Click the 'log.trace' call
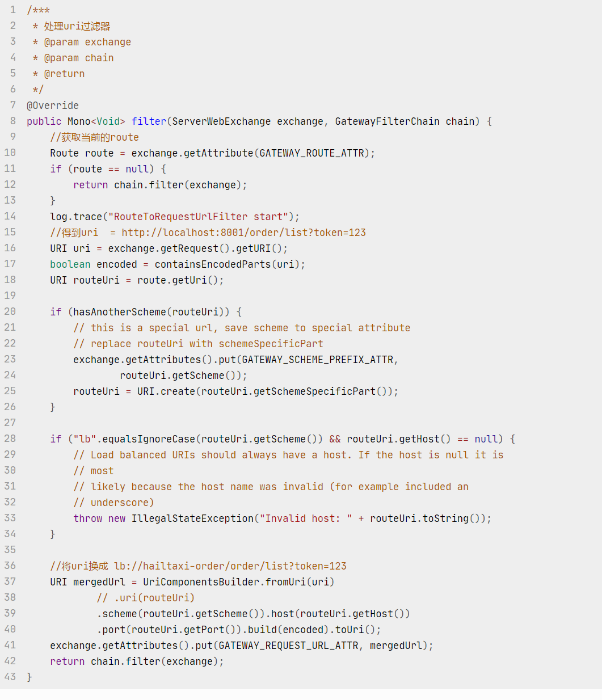The width and height of the screenshot is (602, 700). pyautogui.click(x=76, y=217)
